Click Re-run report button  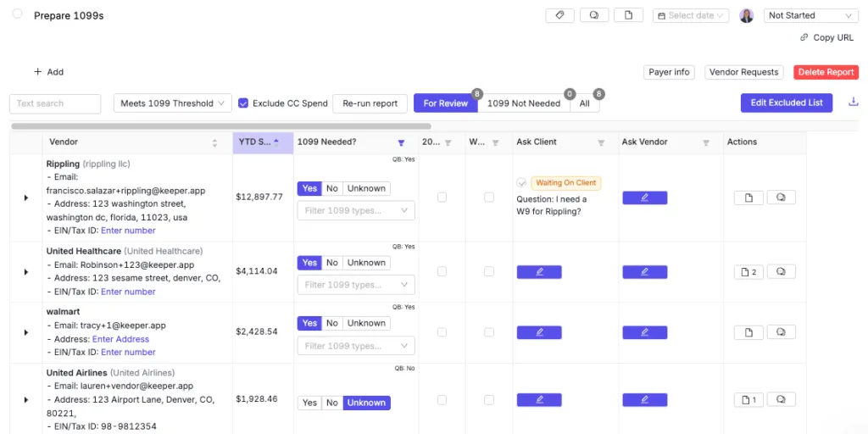[370, 103]
